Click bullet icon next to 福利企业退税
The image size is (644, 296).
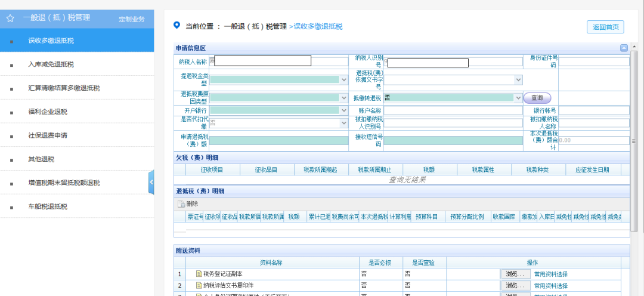pyautogui.click(x=11, y=112)
